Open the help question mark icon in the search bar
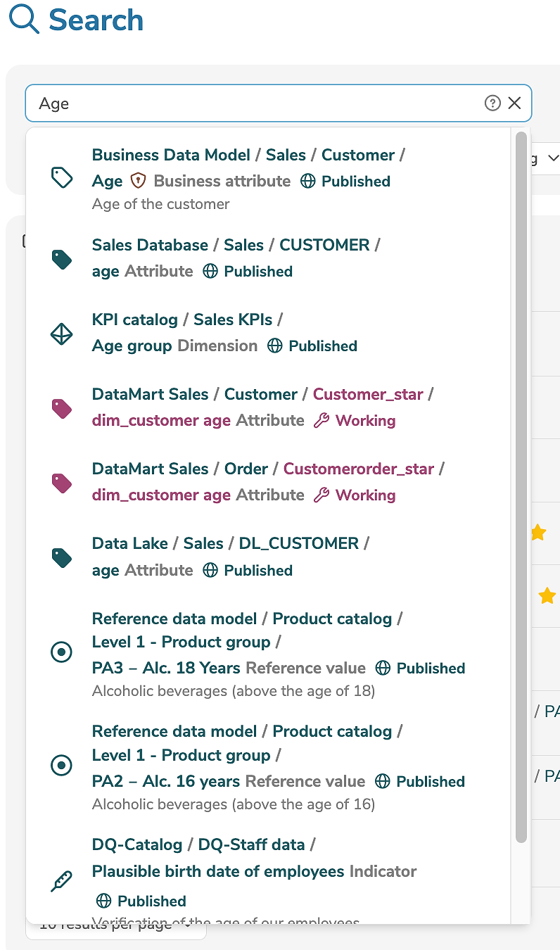Screen dimensions: 560x950 [x=492, y=103]
